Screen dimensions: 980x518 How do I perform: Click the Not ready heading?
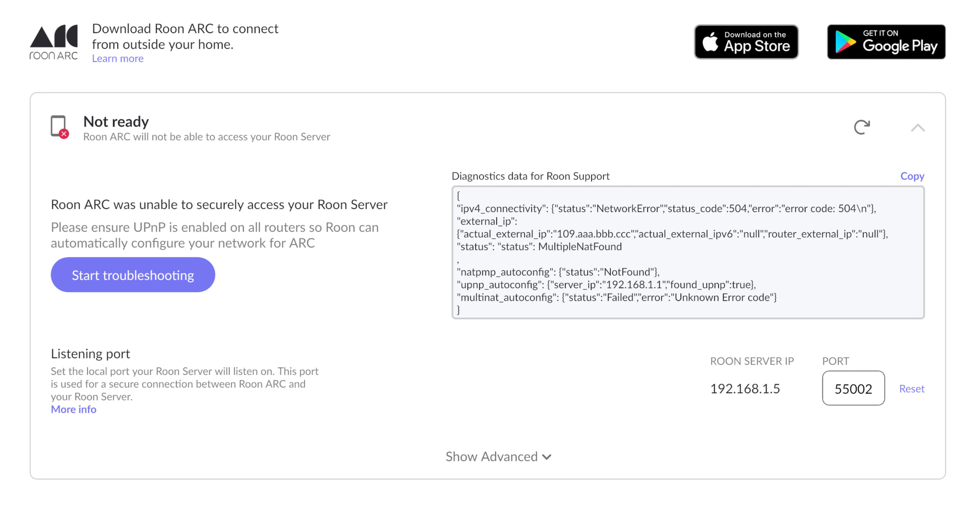tap(116, 122)
